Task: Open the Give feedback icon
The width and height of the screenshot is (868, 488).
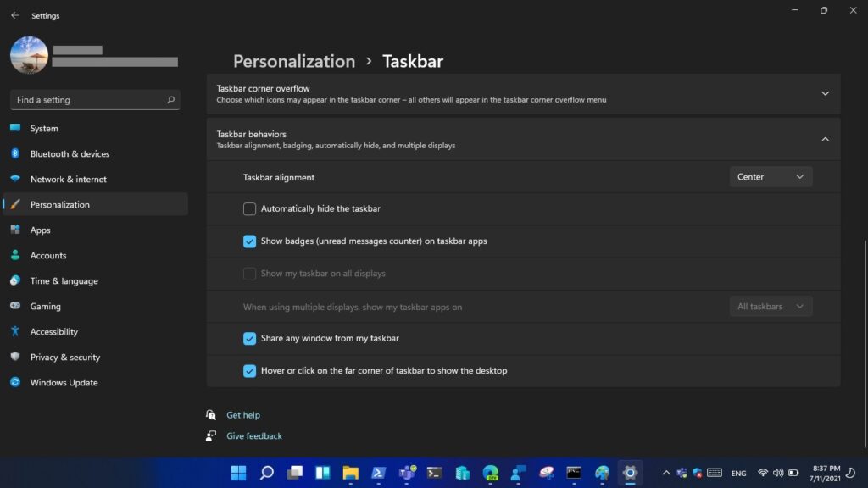Action: (211, 436)
